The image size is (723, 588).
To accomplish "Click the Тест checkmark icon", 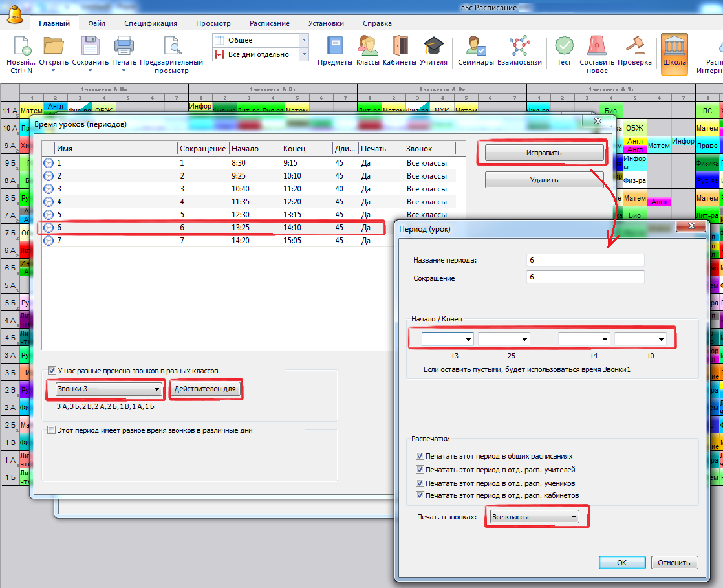I will pos(564,47).
